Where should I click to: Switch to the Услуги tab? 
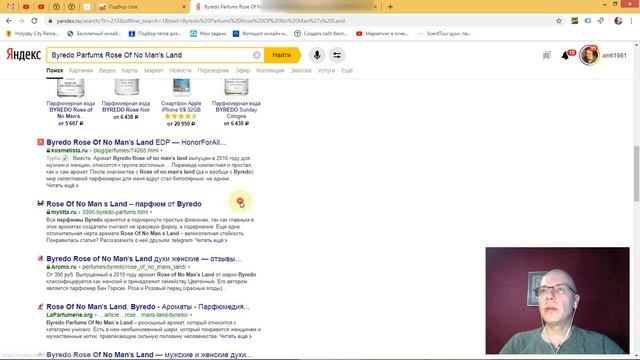click(326, 71)
